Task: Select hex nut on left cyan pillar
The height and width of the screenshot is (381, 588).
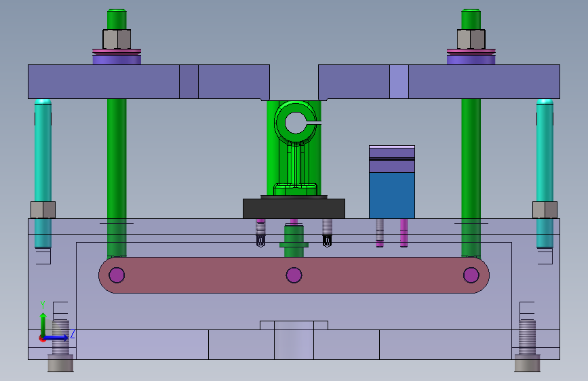Action: pyautogui.click(x=43, y=209)
